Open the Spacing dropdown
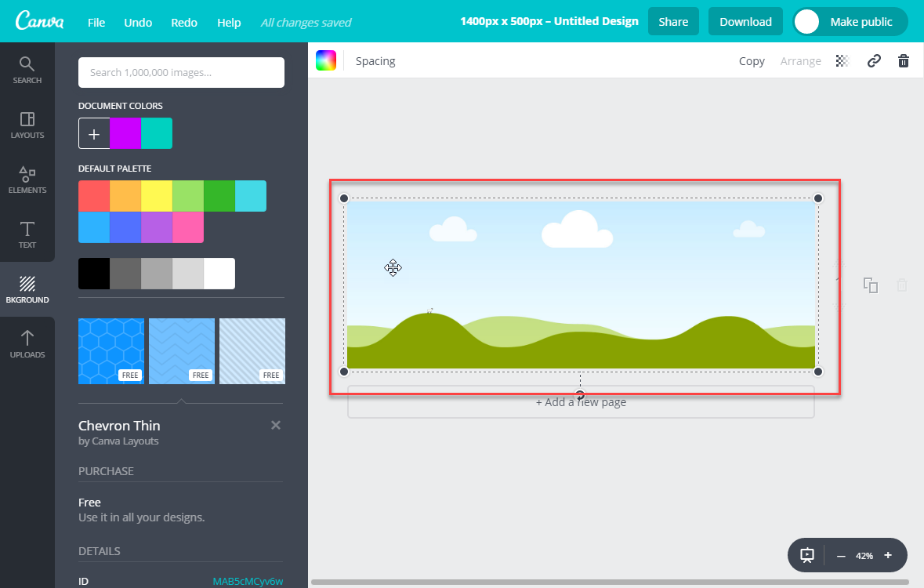924x588 pixels. 375,61
